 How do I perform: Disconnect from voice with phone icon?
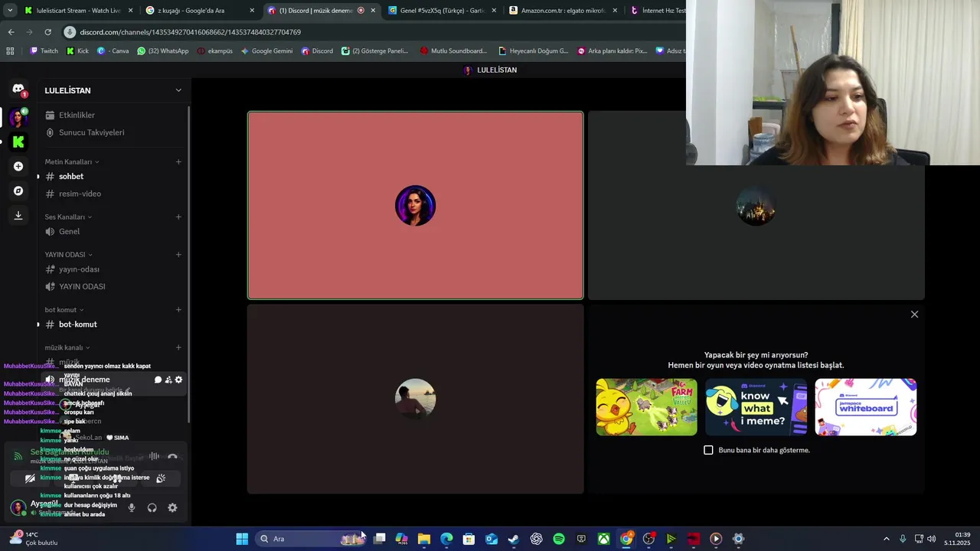[172, 457]
